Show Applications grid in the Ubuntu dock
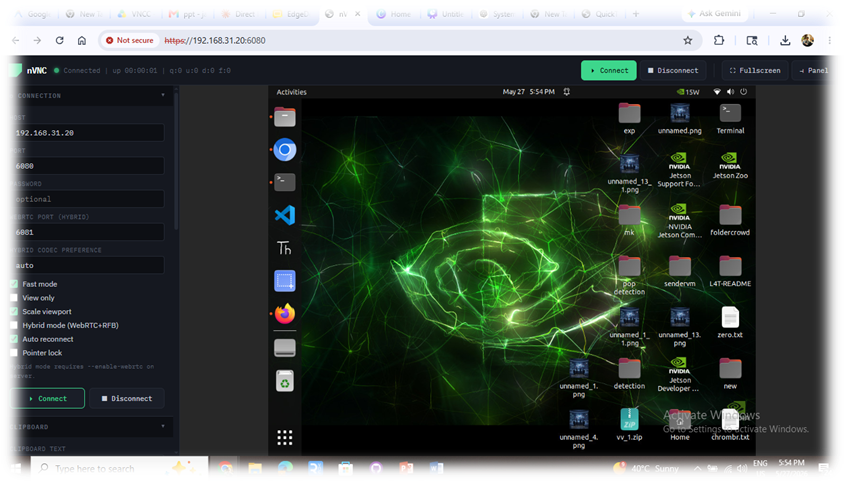This screenshot has width=845, height=482. click(285, 437)
